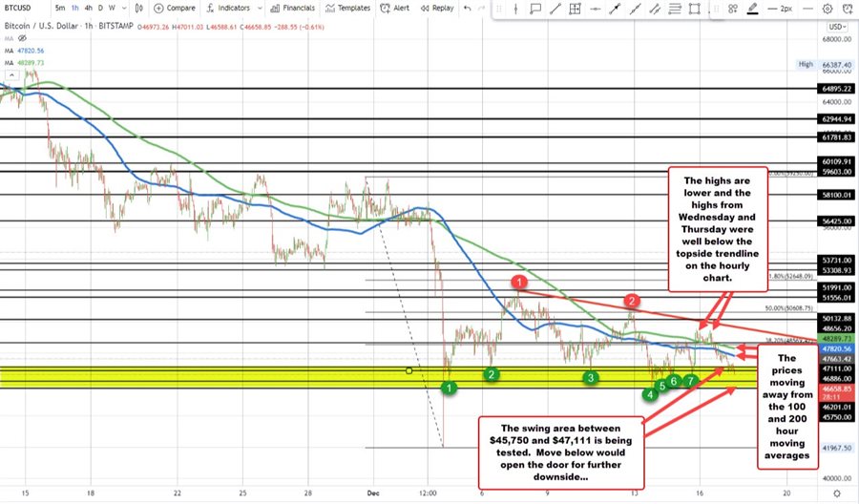Image resolution: width=859 pixels, height=504 pixels.
Task: Click the undo arrow
Action: pyautogui.click(x=468, y=8)
